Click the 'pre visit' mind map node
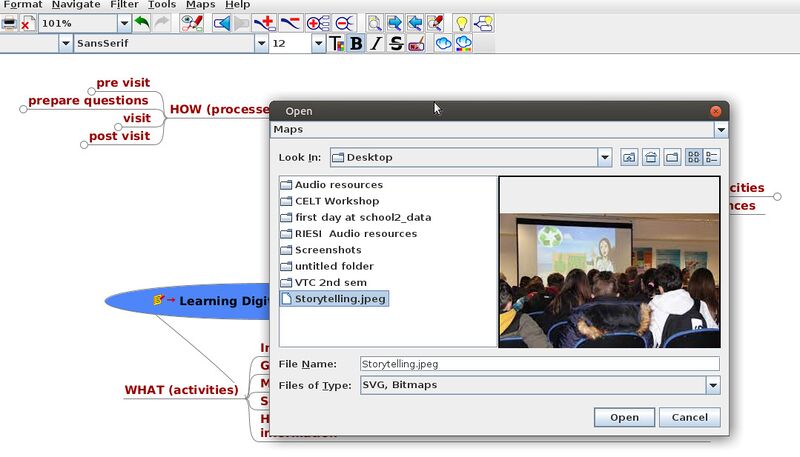 (x=123, y=83)
